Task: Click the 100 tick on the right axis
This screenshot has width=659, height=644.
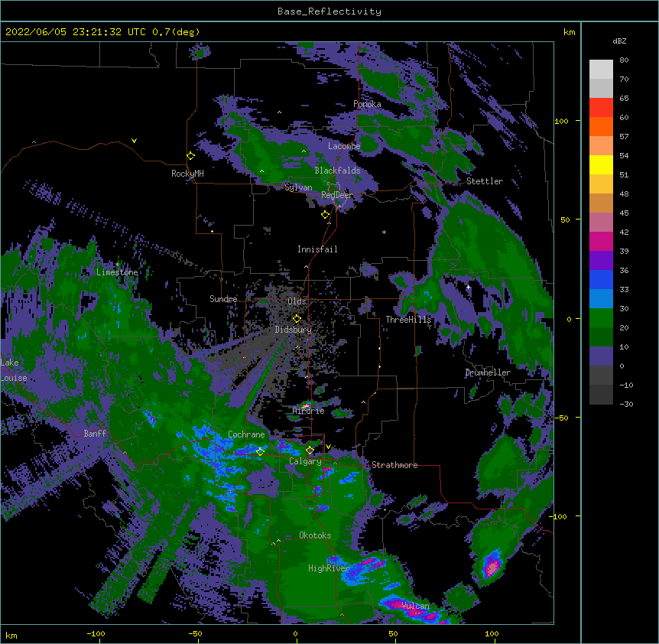Action: point(561,121)
